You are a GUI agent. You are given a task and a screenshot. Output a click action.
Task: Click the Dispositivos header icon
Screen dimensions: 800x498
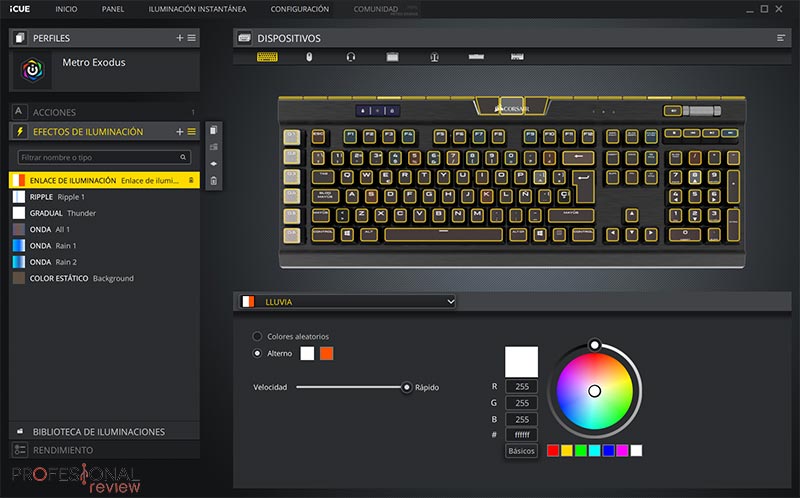244,38
